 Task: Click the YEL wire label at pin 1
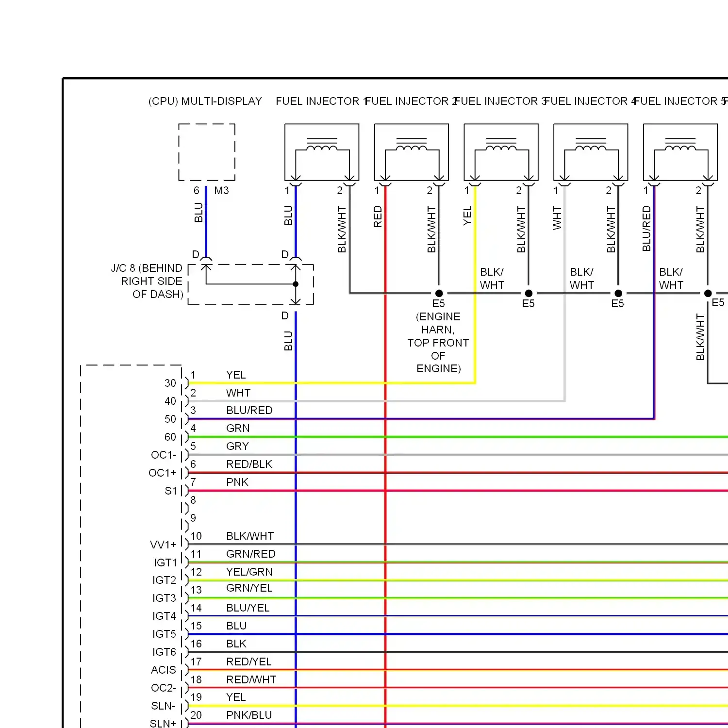tap(236, 375)
